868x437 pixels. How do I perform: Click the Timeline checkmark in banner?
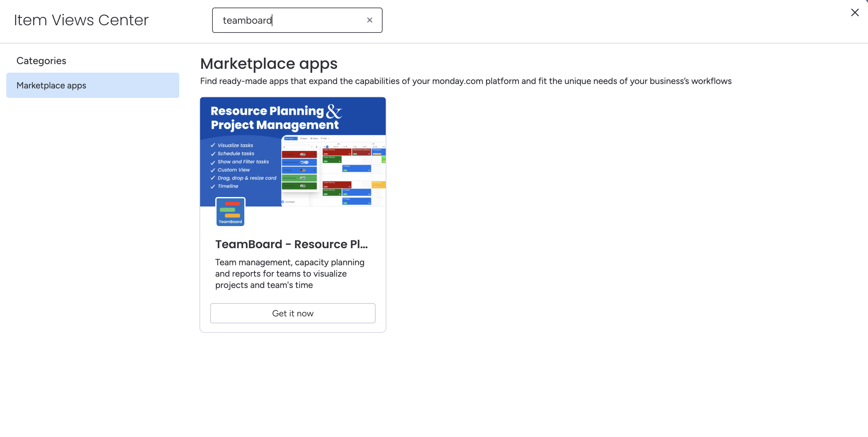click(213, 187)
